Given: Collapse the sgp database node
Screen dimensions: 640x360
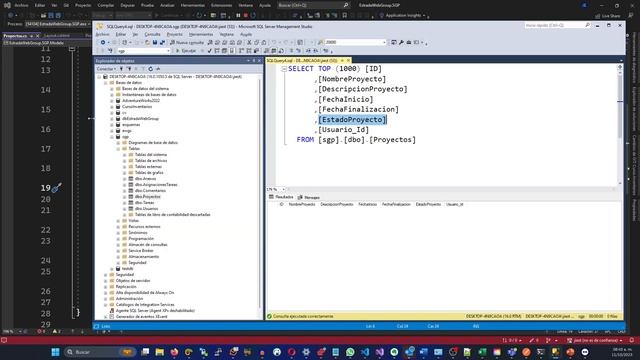Looking at the screenshot, I should coord(112,137).
